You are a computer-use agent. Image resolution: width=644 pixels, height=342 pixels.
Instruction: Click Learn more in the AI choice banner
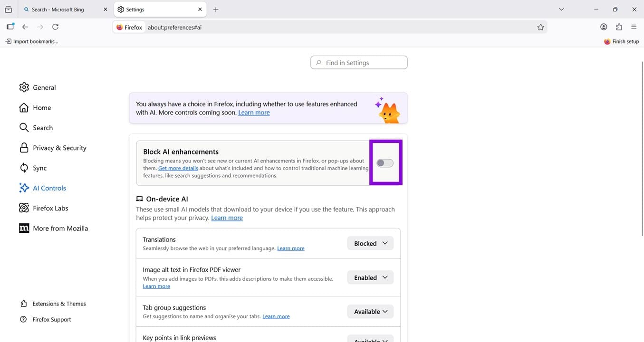254,113
